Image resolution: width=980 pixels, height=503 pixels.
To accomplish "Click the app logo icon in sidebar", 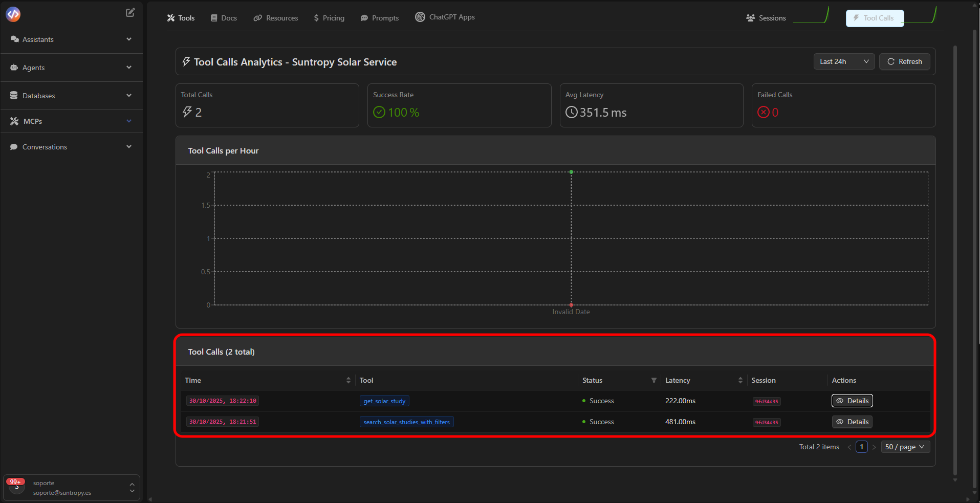I will click(x=13, y=14).
